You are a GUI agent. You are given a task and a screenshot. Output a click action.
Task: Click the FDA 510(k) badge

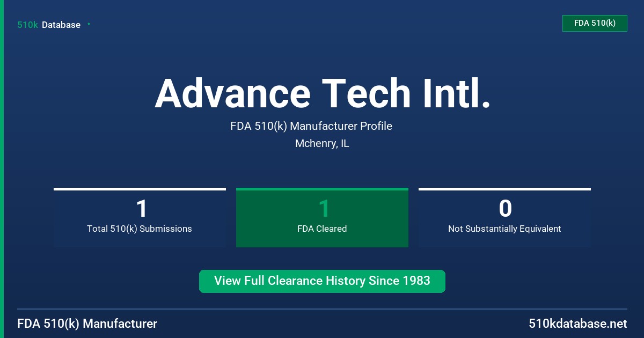(x=595, y=23)
